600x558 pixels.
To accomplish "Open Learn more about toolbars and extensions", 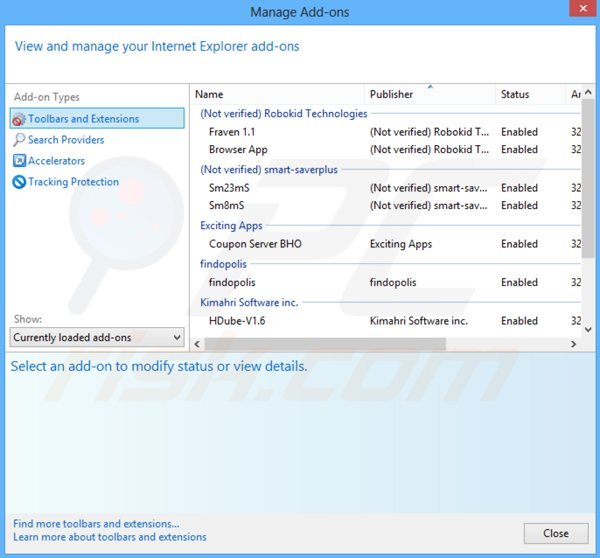I will [x=110, y=537].
